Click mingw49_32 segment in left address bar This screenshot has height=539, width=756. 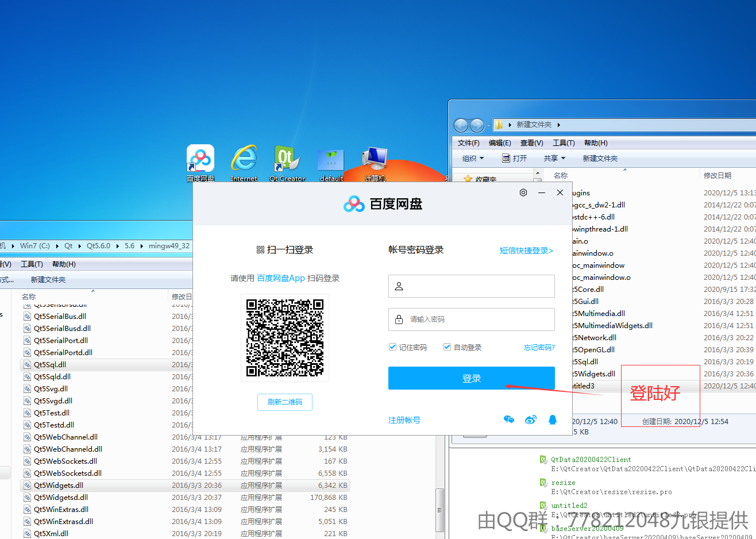point(169,246)
